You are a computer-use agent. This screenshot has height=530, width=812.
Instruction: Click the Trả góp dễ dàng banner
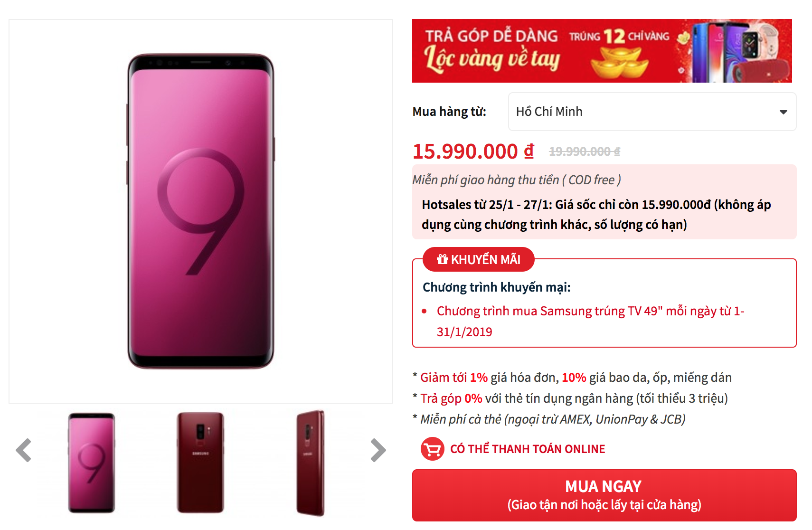tap(602, 51)
